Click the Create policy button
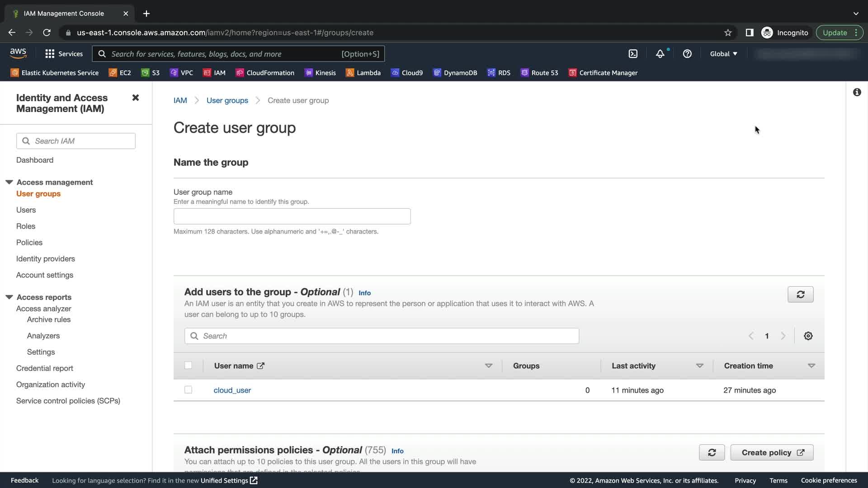The width and height of the screenshot is (868, 488). pyautogui.click(x=772, y=452)
